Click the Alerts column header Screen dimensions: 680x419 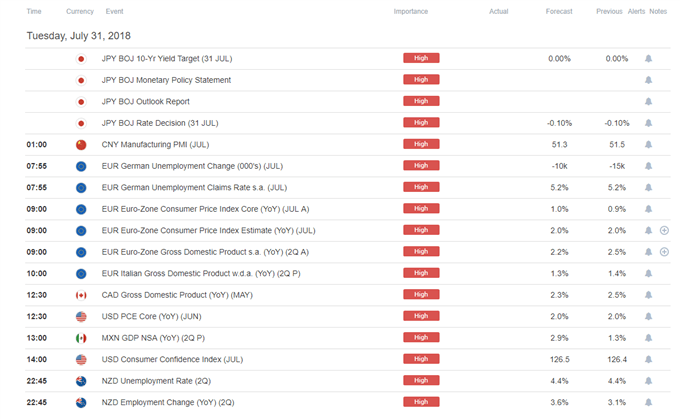pos(636,11)
